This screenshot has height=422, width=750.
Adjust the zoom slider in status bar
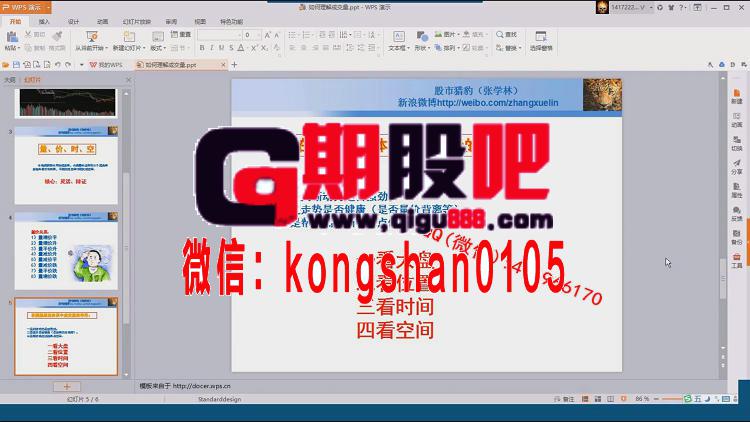coord(675,399)
